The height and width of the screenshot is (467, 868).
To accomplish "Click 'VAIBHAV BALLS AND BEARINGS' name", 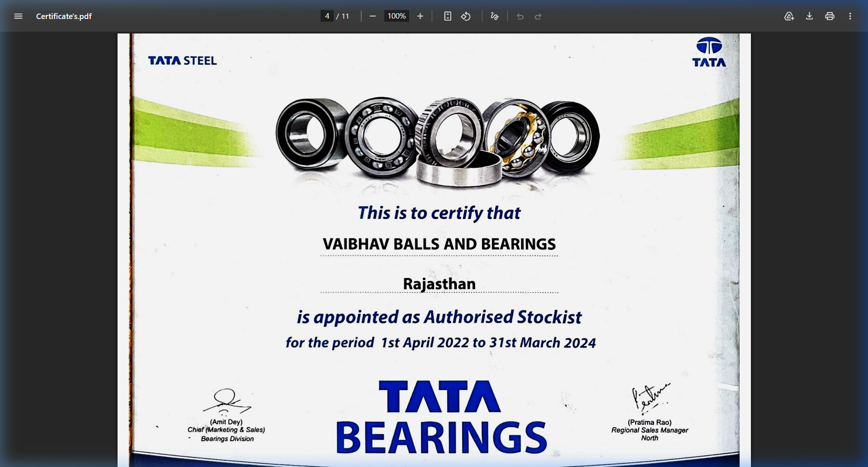I will pyautogui.click(x=439, y=244).
